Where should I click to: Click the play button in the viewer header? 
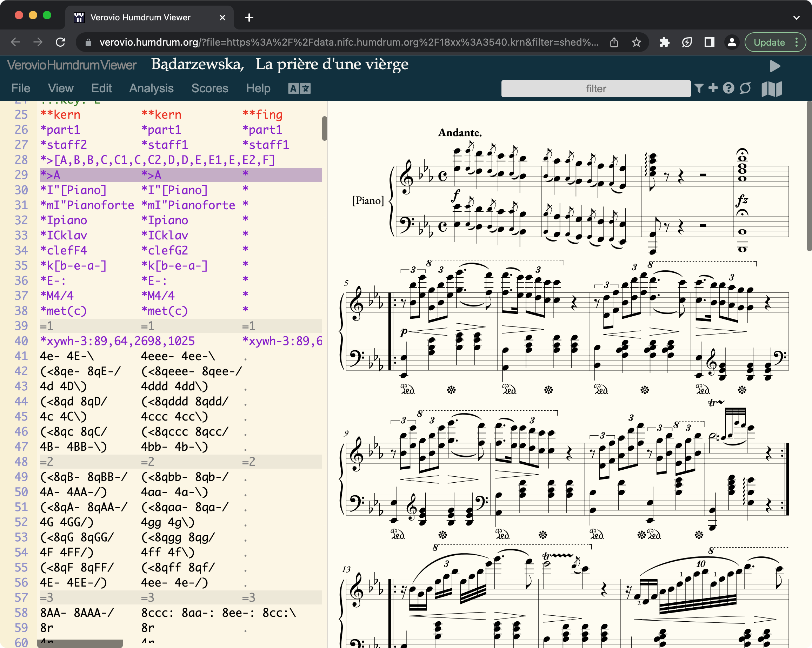click(775, 66)
